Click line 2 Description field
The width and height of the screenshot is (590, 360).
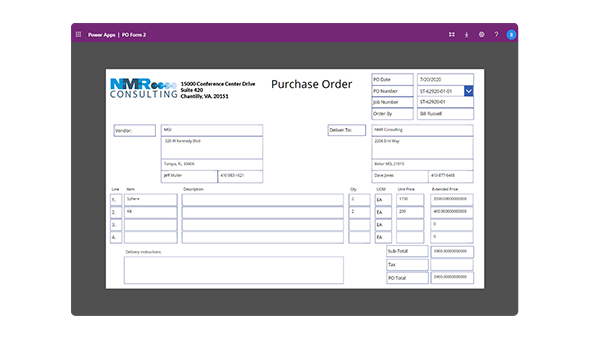263,212
